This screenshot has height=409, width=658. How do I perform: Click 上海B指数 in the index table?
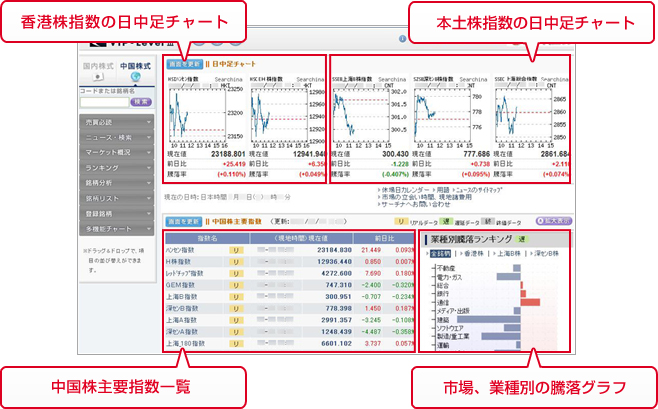tap(181, 297)
